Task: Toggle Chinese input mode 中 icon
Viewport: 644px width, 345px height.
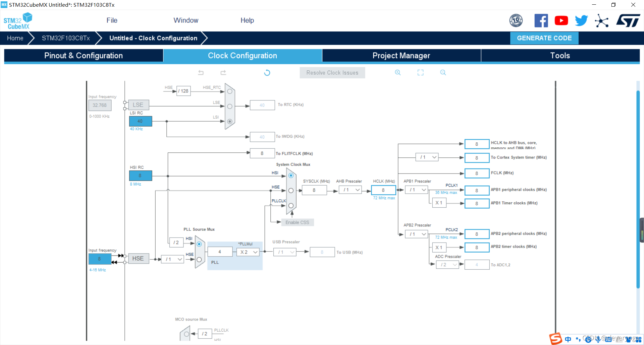Action: click(568, 339)
